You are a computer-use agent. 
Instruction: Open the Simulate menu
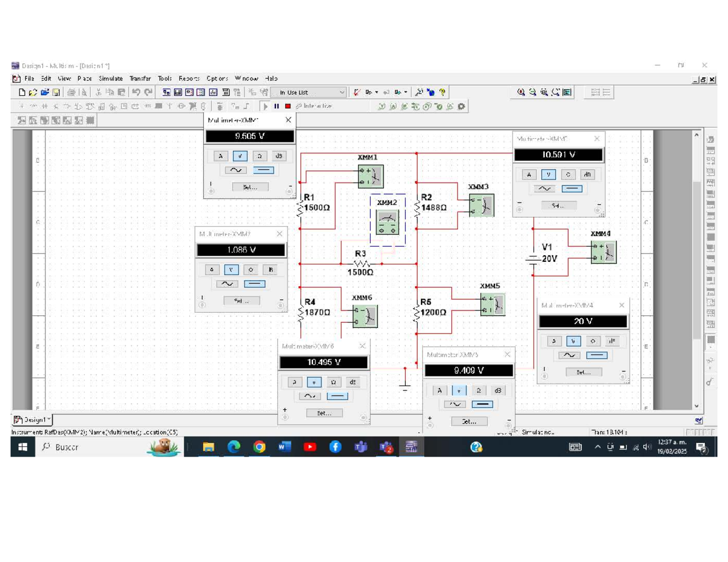(x=110, y=78)
